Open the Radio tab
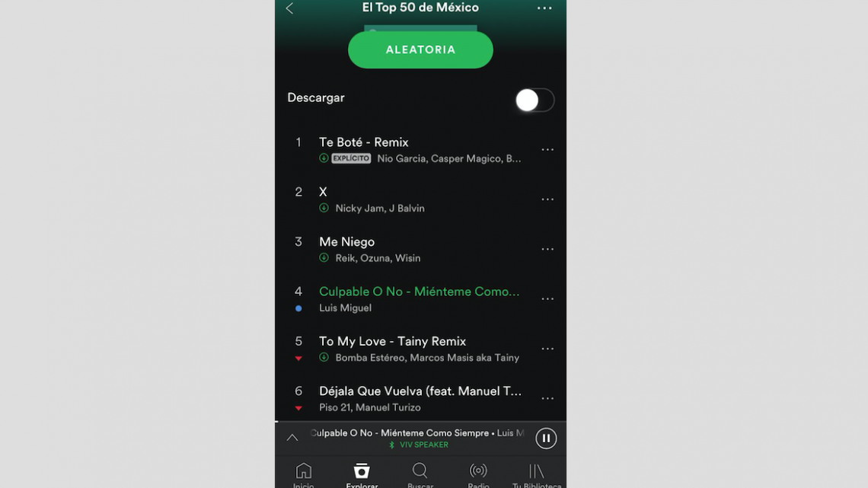868x488 pixels. click(478, 476)
